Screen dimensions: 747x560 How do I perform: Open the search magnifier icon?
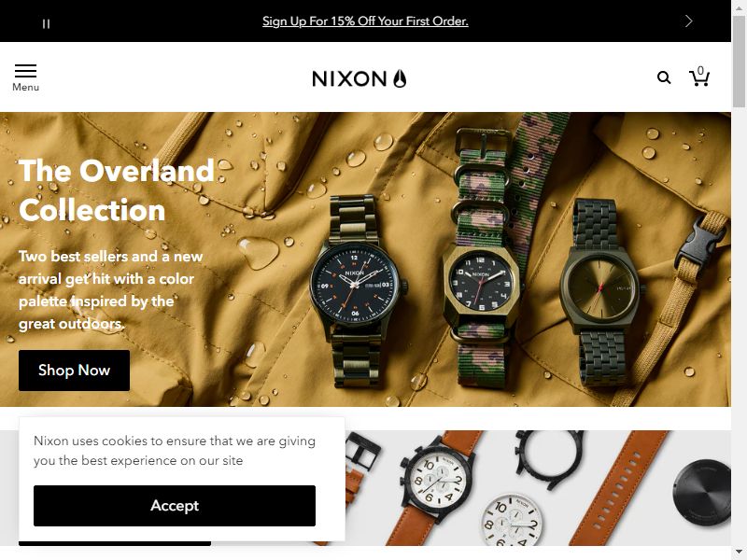tap(664, 77)
